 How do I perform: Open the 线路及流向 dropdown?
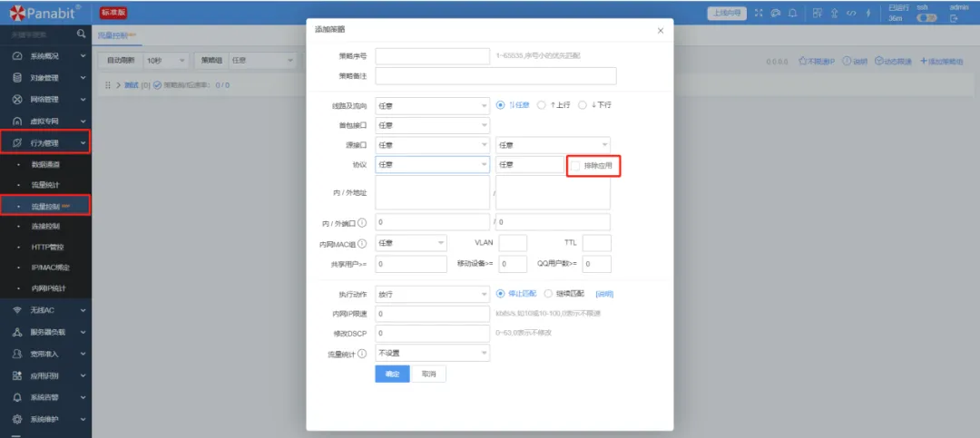click(432, 104)
